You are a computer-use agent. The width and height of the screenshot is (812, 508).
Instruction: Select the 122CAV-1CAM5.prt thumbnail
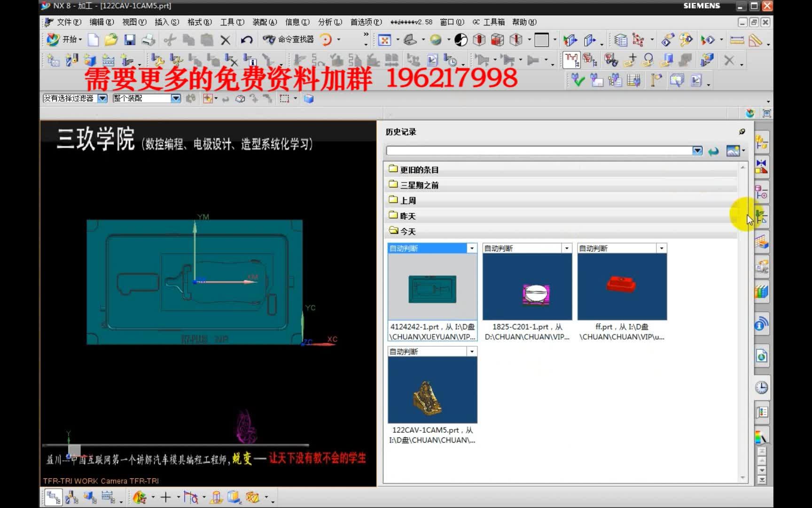[x=432, y=390]
